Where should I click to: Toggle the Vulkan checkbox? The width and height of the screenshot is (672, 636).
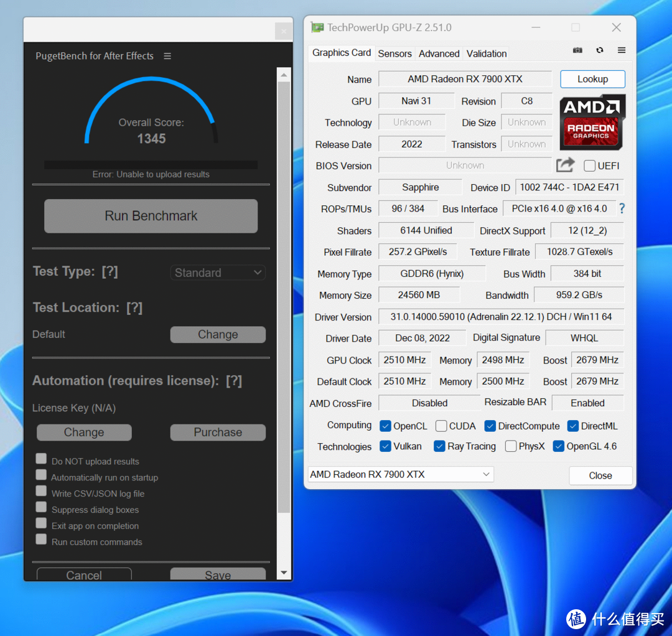click(385, 446)
